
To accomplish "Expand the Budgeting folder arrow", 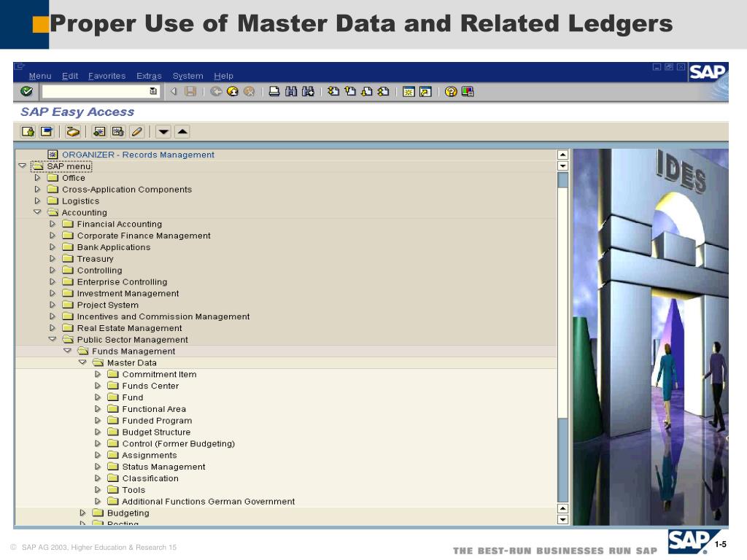I will pyautogui.click(x=82, y=513).
